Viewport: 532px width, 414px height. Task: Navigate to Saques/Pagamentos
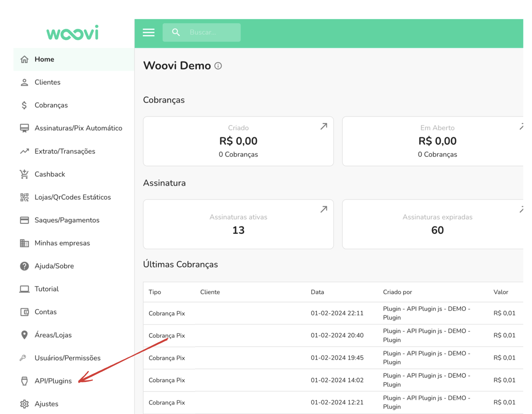coord(67,220)
